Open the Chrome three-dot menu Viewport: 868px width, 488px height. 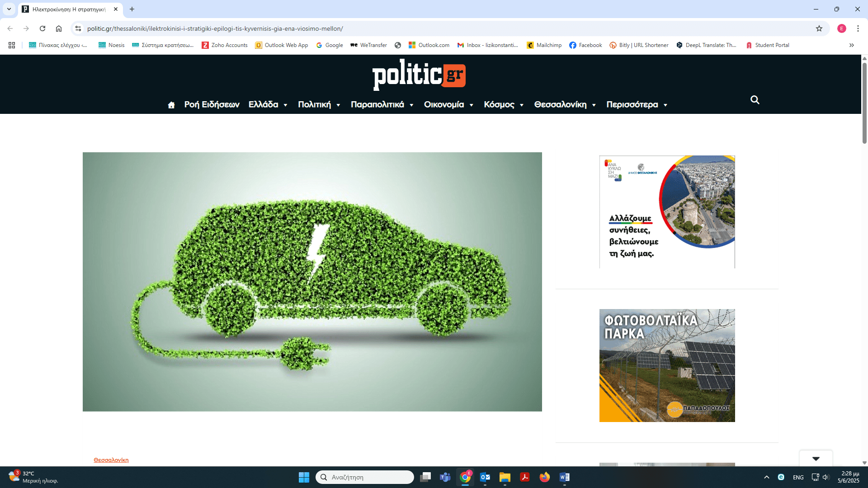858,28
